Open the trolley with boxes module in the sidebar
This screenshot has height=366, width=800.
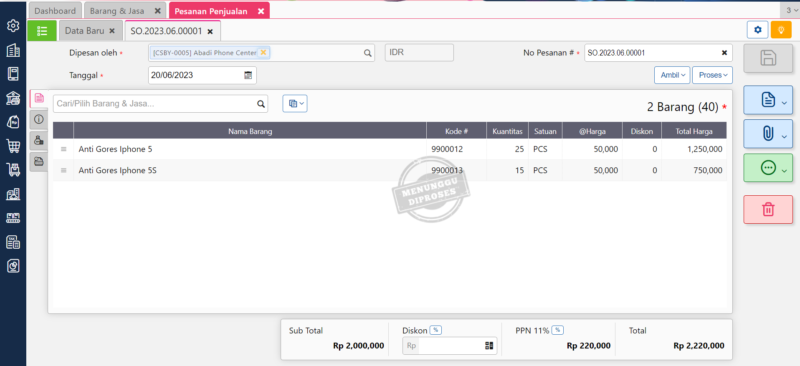13,169
